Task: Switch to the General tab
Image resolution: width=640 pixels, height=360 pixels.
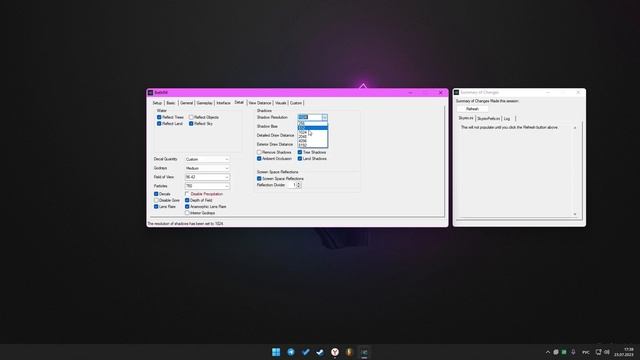Action: click(186, 103)
